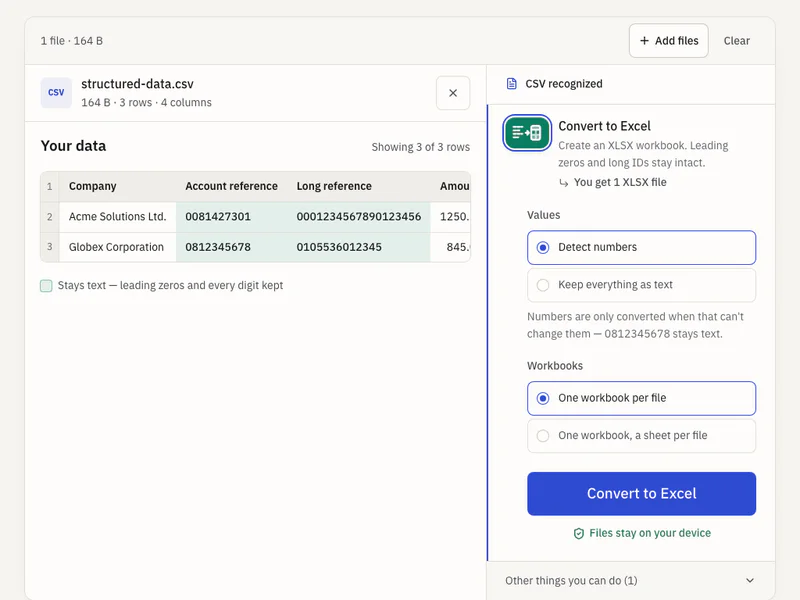Click the Stays text legend swatch
This screenshot has width=800, height=600.
click(x=46, y=286)
